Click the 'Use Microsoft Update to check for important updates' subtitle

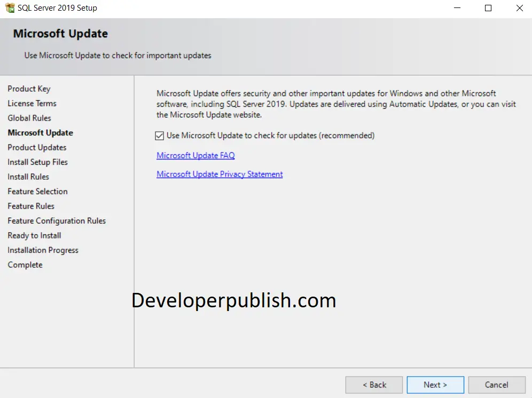[x=118, y=55]
